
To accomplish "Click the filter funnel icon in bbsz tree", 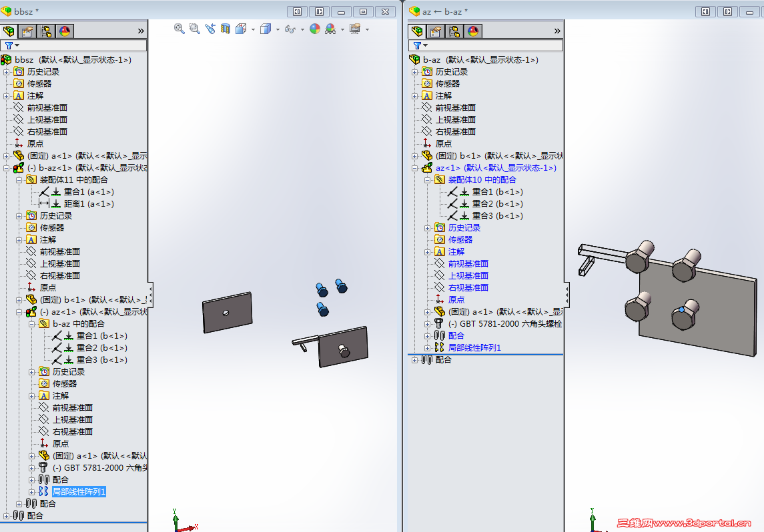I will [9, 45].
